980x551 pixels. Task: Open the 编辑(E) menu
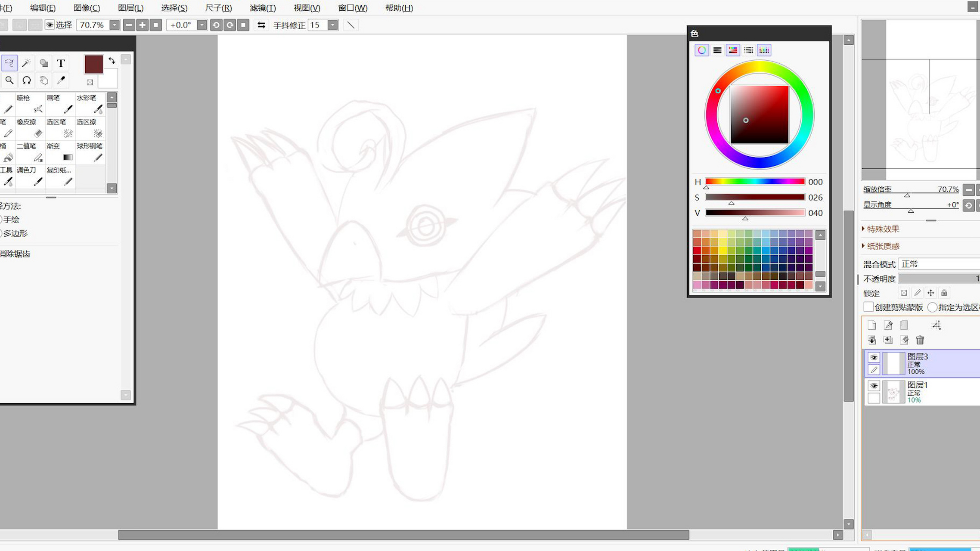(43, 8)
